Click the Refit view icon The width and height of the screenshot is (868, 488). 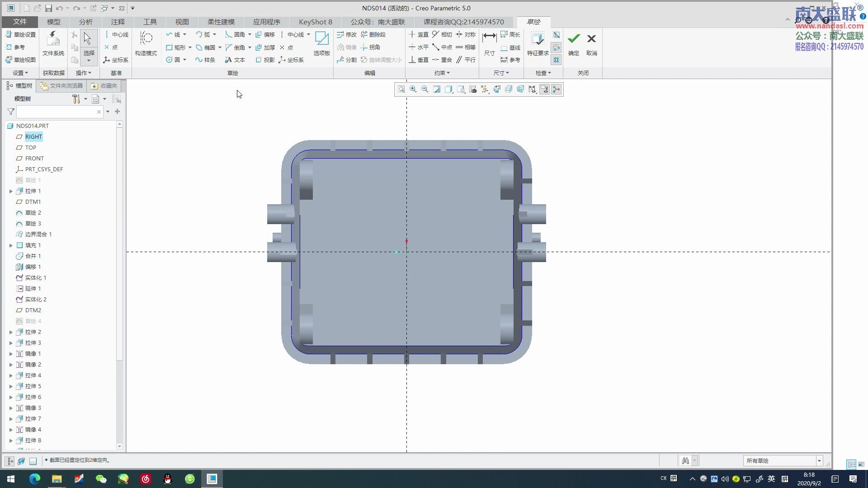[401, 89]
